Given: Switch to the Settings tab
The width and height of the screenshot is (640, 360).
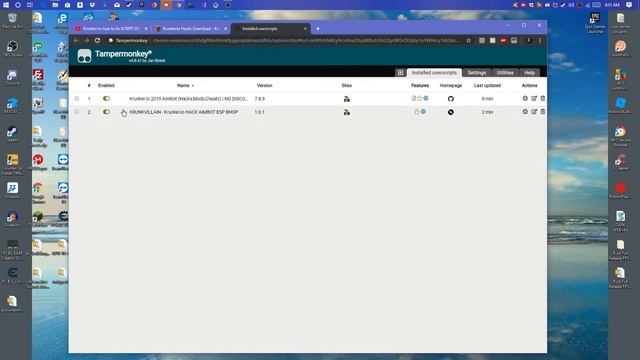Looking at the screenshot, I should pos(476,73).
